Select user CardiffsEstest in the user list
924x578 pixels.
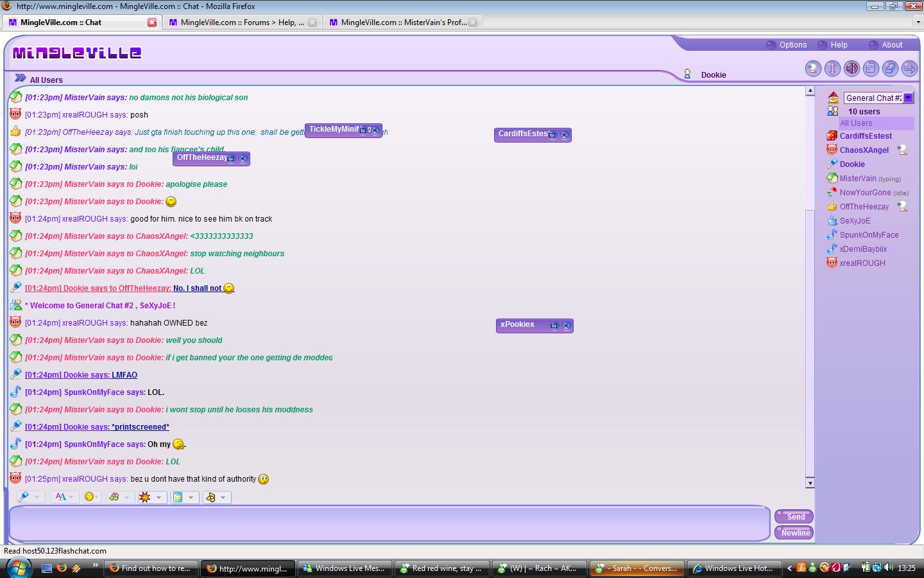[866, 136]
